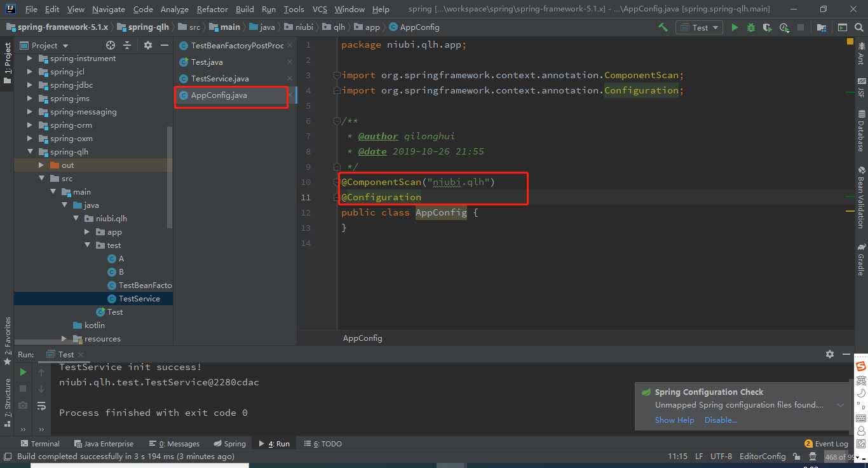
Task: Click the Show Help link in notification
Action: [x=675, y=420]
